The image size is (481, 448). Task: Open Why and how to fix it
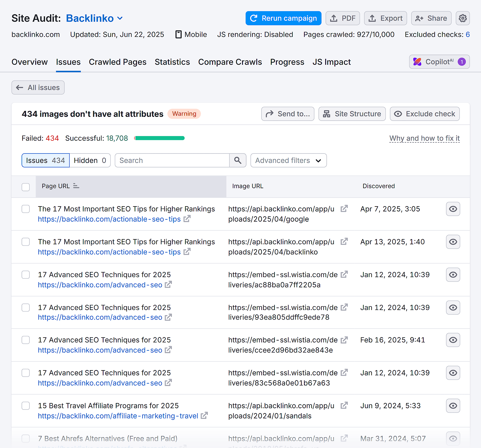click(x=424, y=138)
